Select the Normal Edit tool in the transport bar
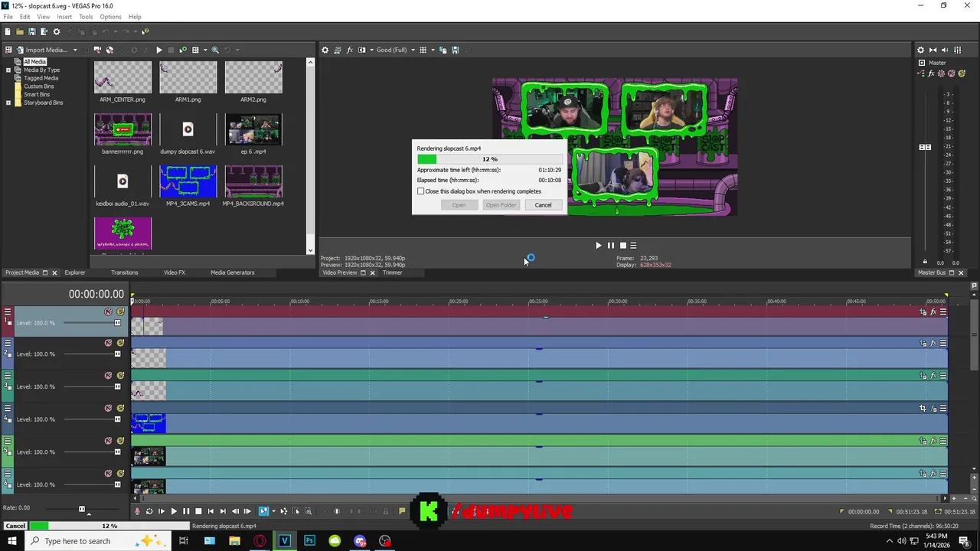980x551 pixels. coord(263,511)
